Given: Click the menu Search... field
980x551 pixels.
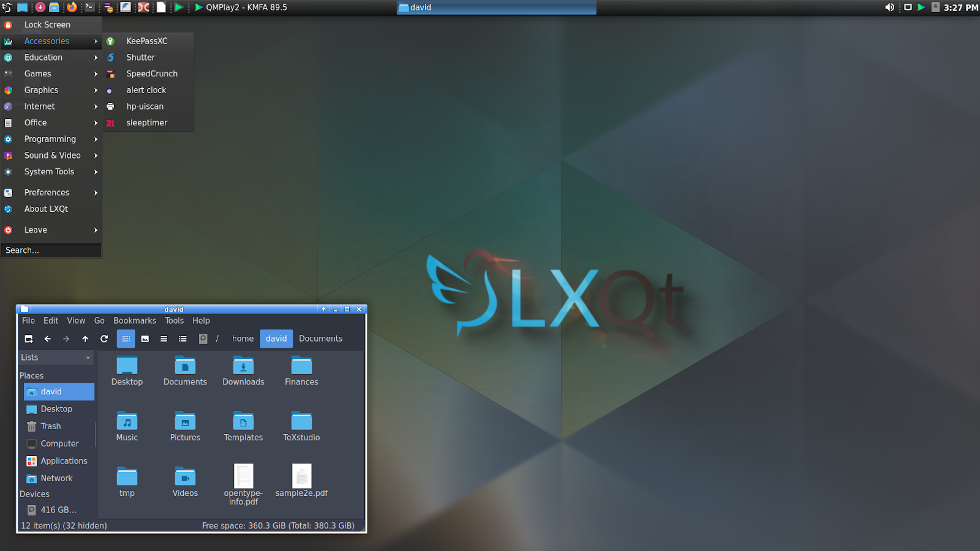Looking at the screenshot, I should point(51,250).
